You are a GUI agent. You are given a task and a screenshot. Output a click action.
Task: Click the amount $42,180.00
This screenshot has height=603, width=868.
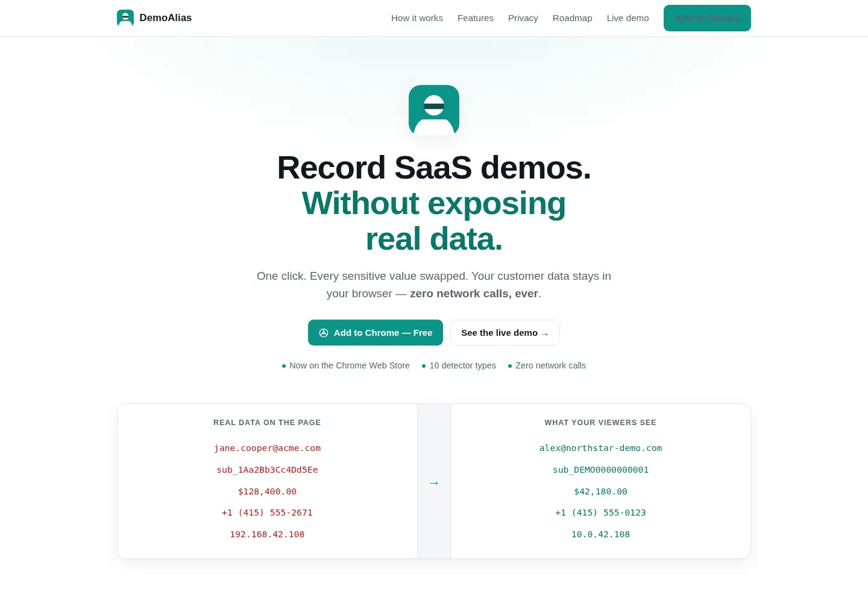pyautogui.click(x=600, y=491)
